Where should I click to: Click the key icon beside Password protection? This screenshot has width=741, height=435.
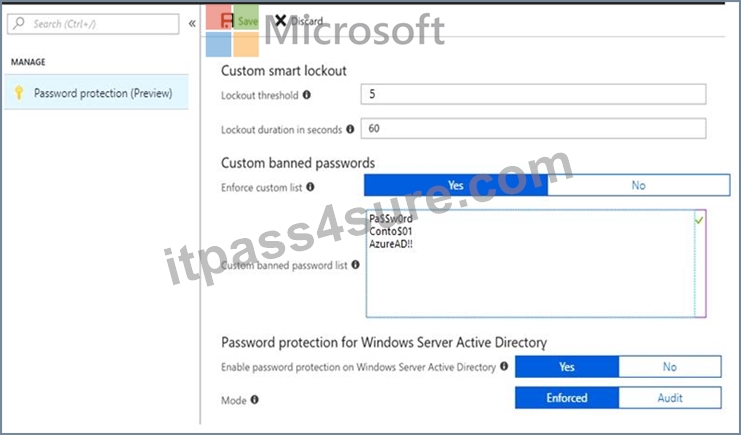point(19,93)
